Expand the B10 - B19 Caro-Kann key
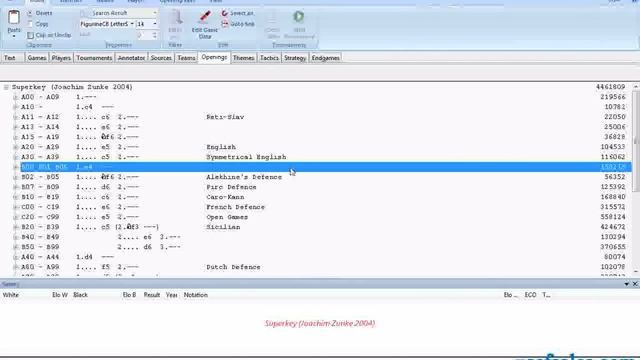 (x=15, y=197)
